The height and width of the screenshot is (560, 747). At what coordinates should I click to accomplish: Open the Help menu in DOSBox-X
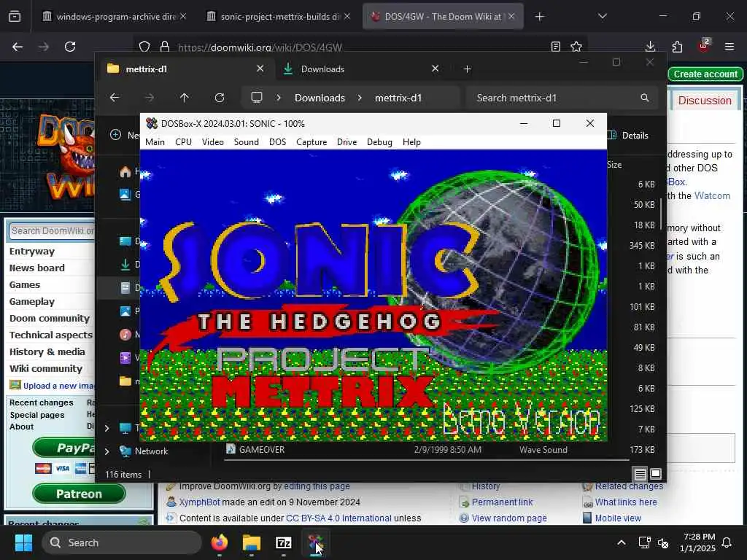411,142
